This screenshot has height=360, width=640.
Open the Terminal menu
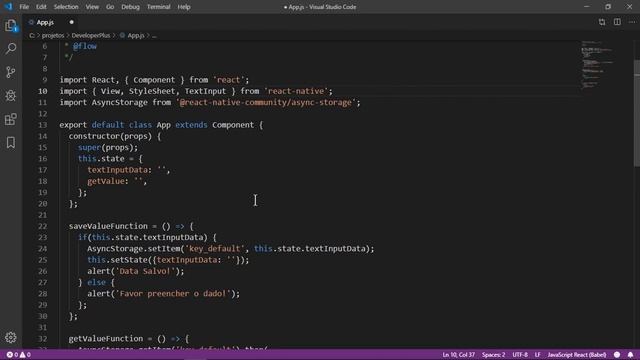tap(158, 7)
